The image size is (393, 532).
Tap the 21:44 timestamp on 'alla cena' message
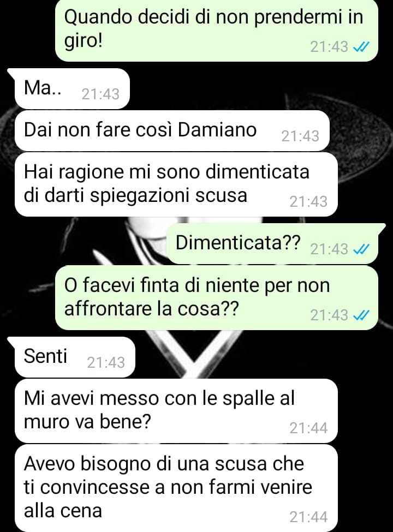[x=308, y=517]
